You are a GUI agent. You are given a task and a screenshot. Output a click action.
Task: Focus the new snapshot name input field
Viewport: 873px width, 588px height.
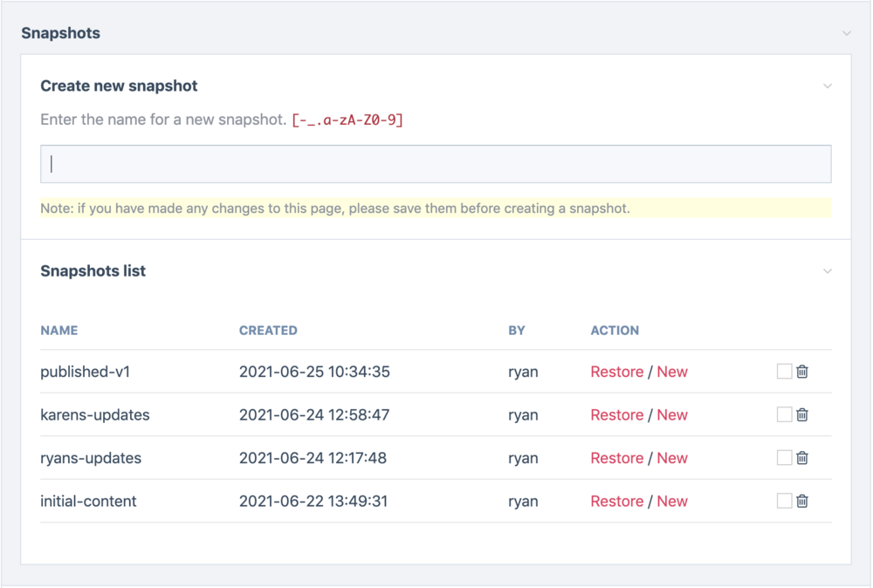tap(436, 164)
